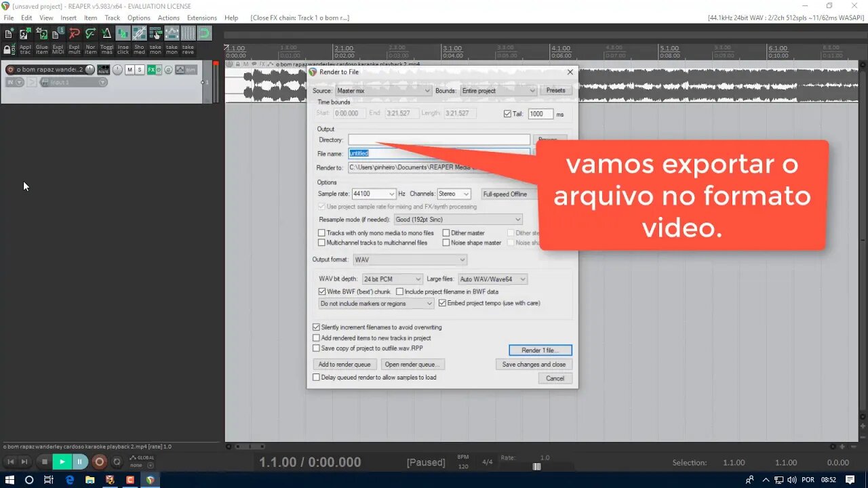The image size is (868, 488).
Task: Toggle the lock settings padlock icon
Action: pyautogui.click(x=9, y=49)
